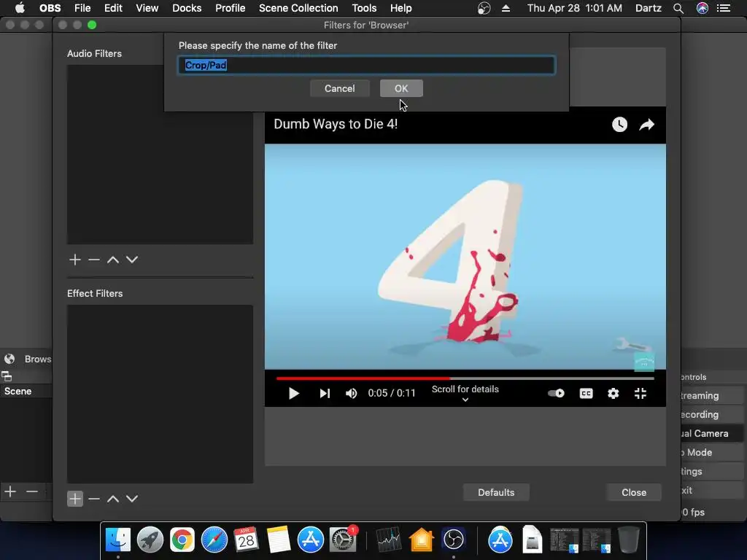This screenshot has width=747, height=560.
Task: Move effect filter down
Action: coord(132,499)
